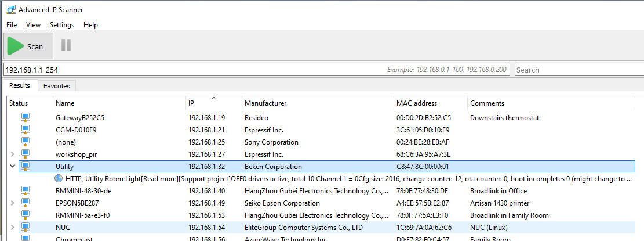Image resolution: width=644 pixels, height=241 pixels.
Task: Expand the workshop_pir row
Action: (x=12, y=154)
